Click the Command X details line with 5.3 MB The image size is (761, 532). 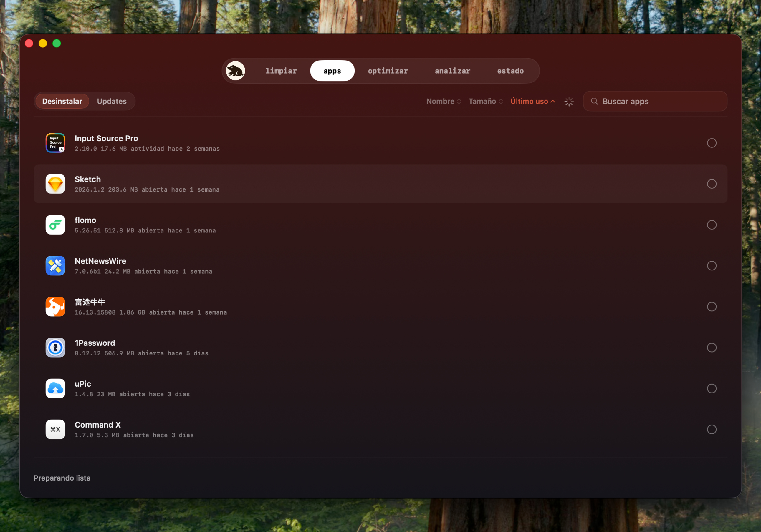[134, 435]
